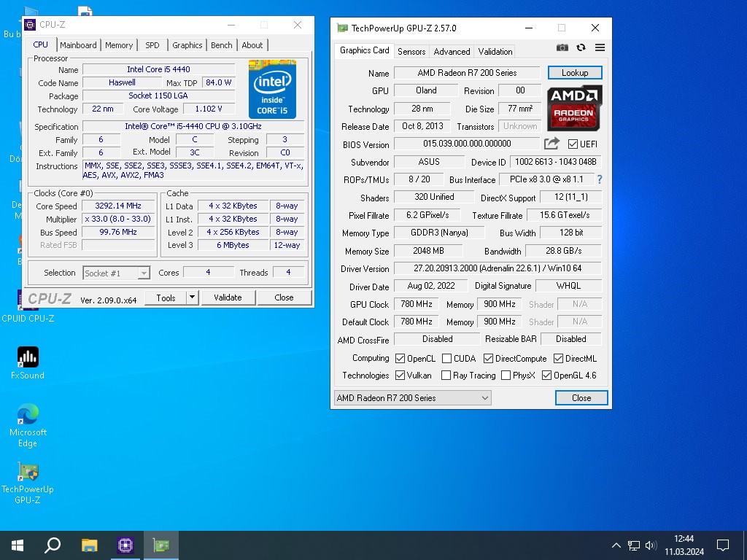Click the Validate button in CPU-Z

point(228,297)
